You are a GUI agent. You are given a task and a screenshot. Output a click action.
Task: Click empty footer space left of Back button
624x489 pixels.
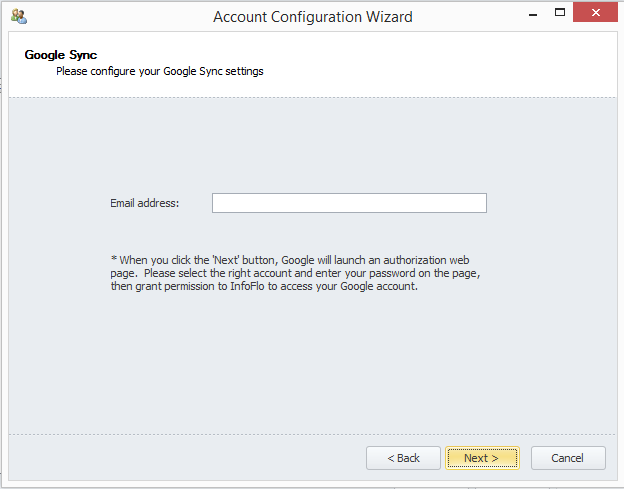pyautogui.click(x=180, y=458)
